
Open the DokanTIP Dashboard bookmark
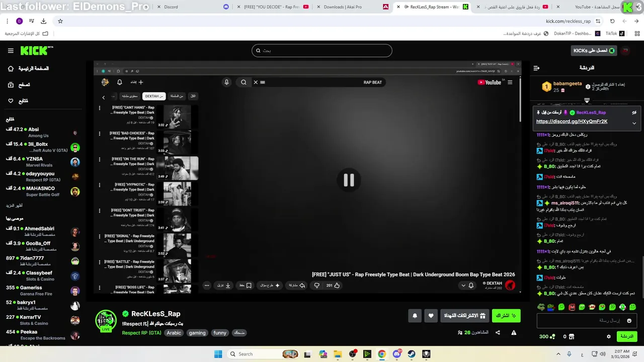577,34
